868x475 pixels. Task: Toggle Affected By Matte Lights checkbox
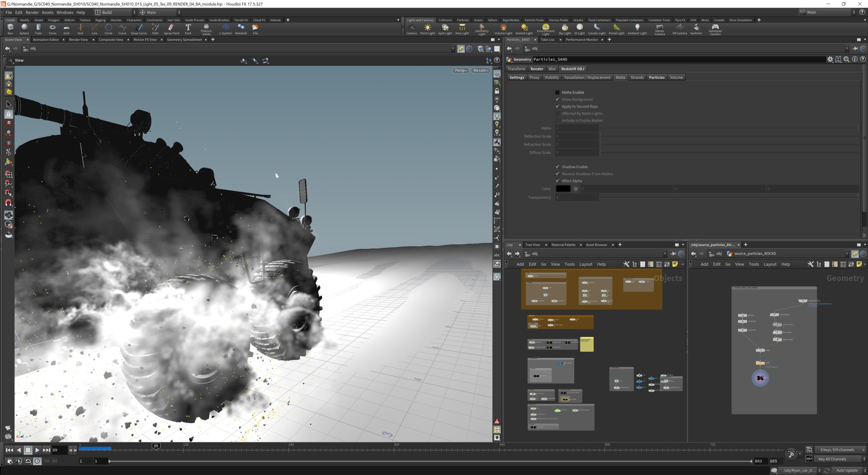click(x=557, y=113)
